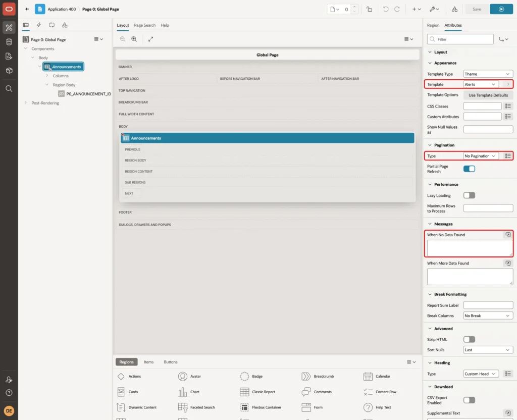Switch to the Page Search tab
Viewport: 517px width, 420px height.
click(144, 25)
